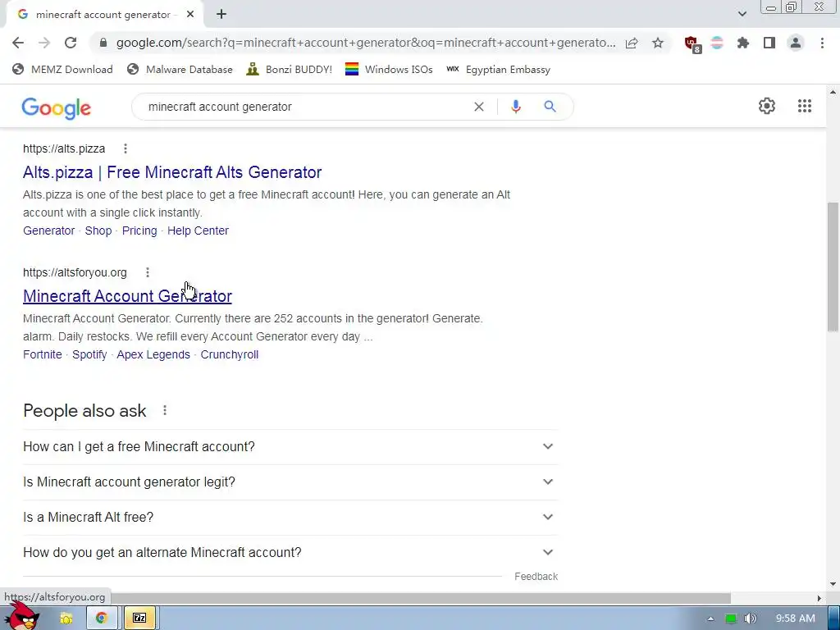Open uBlock Origin extension icon

pos(692,43)
